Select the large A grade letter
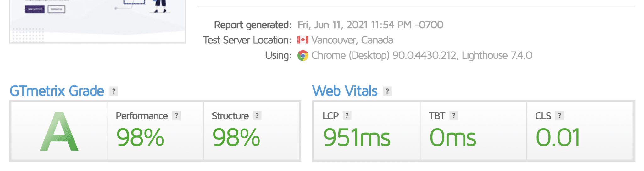644x171 pixels. tap(59, 131)
